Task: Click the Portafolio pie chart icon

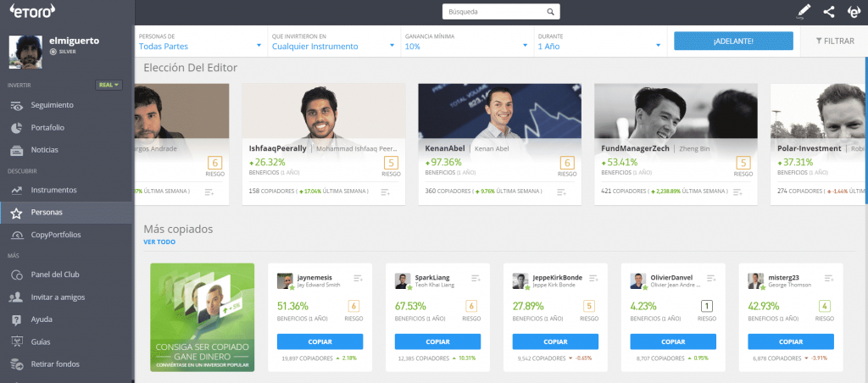Action: coord(17,127)
